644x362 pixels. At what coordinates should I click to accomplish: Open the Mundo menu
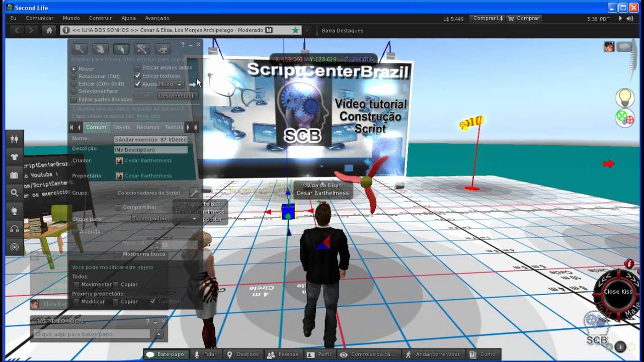point(71,18)
